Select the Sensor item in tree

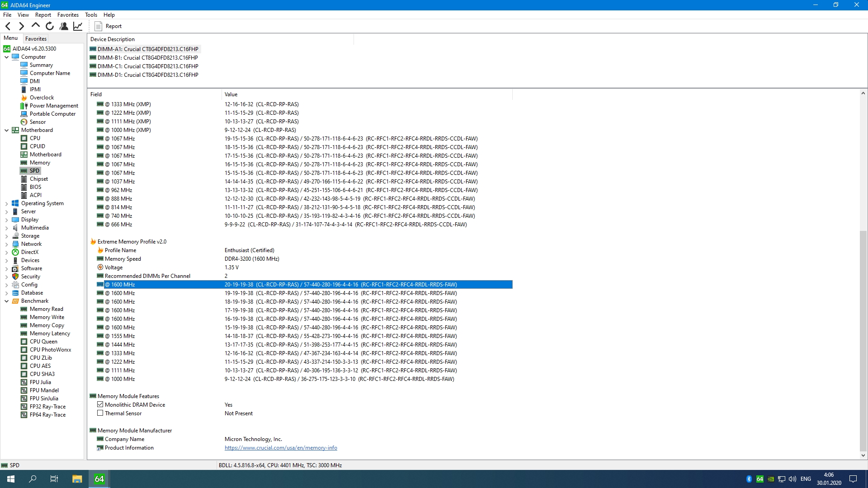point(38,122)
